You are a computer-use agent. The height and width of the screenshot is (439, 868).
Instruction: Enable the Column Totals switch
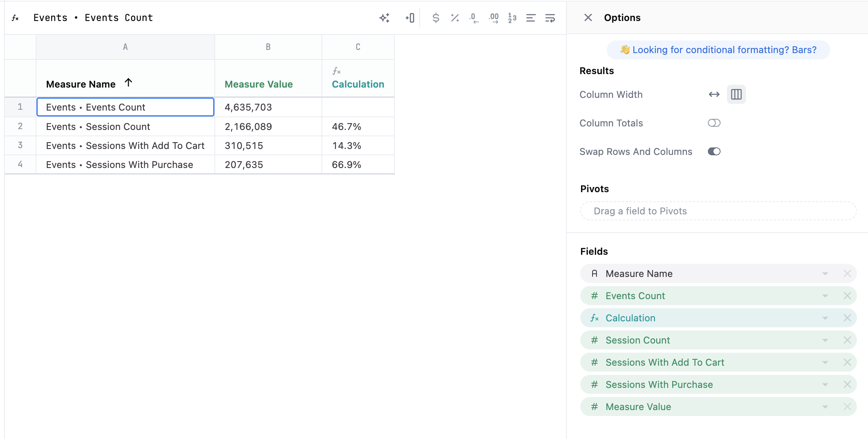(x=714, y=123)
